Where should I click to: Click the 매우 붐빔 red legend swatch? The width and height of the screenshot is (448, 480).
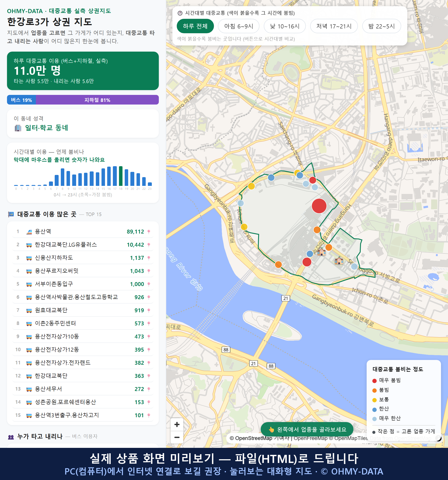tap(374, 381)
